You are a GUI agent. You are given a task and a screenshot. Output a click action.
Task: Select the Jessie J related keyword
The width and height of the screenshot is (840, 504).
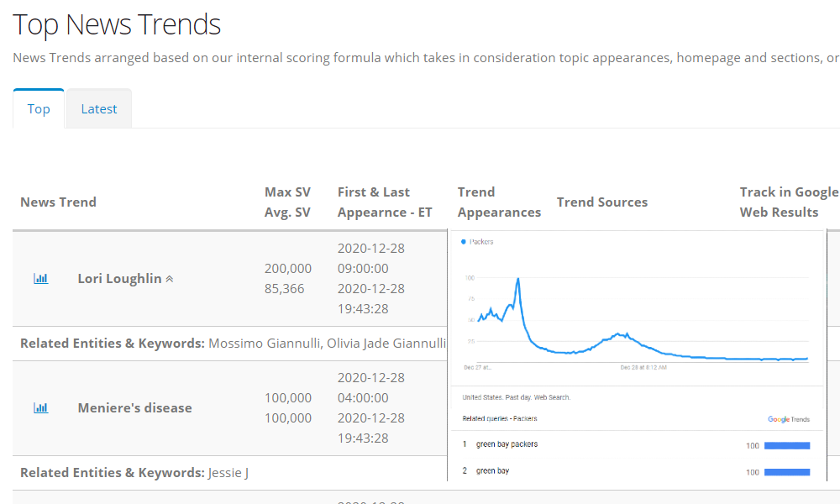pyautogui.click(x=228, y=472)
